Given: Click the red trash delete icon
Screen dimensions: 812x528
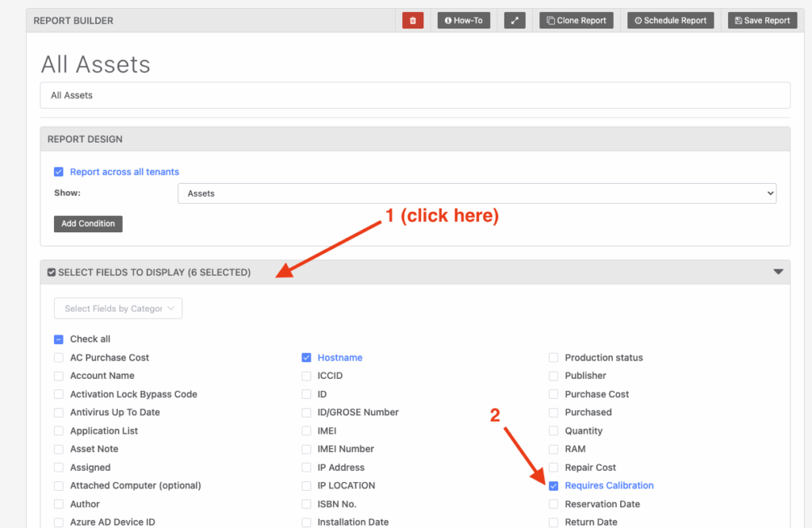Looking at the screenshot, I should coord(412,21).
